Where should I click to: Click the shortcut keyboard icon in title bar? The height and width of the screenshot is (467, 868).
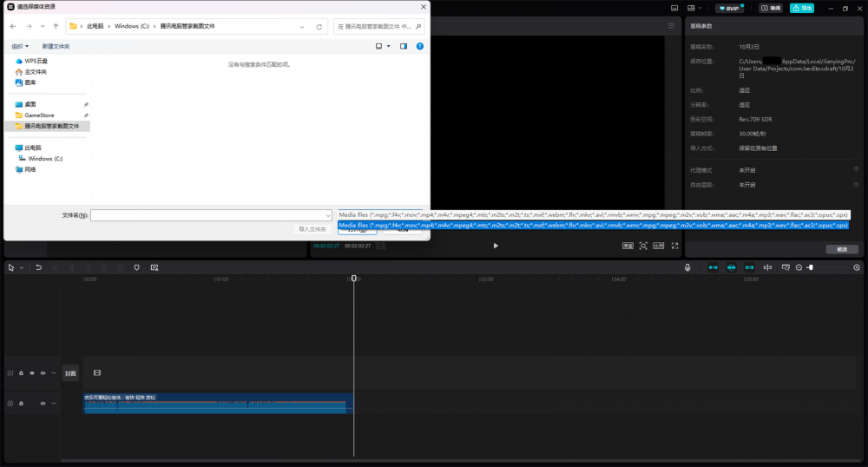[x=674, y=9]
